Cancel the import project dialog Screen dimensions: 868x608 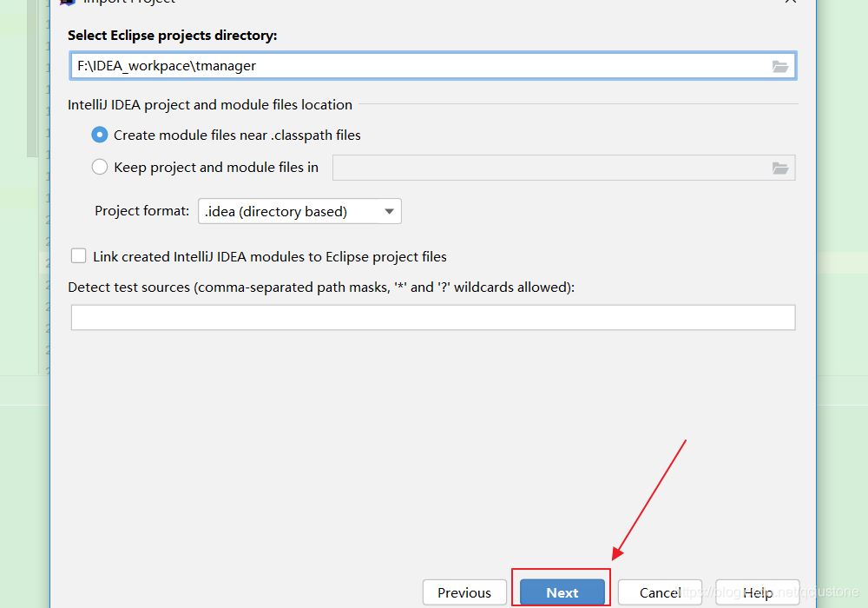pyautogui.click(x=660, y=592)
